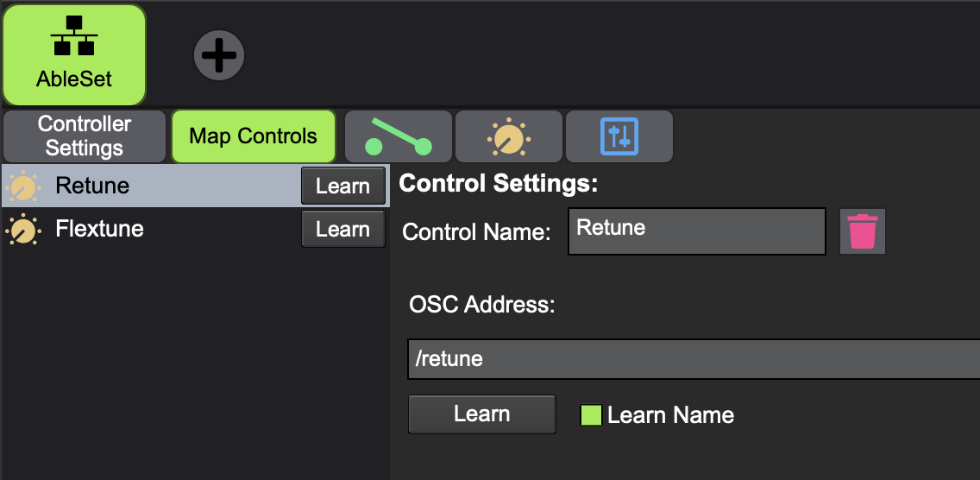Add a knob-type control from the toolbar
The width and height of the screenshot is (980, 480).
point(509,136)
